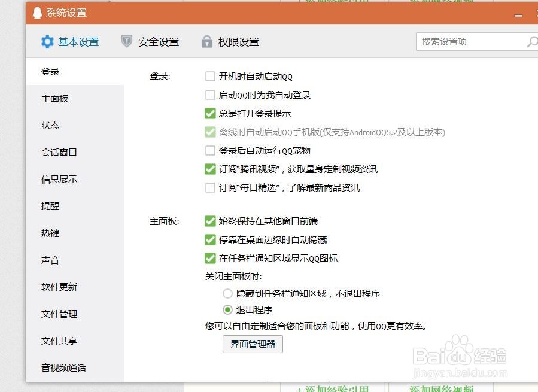Image resolution: width=538 pixels, height=392 pixels.
Task: Open 音视频通话 settings in sidebar
Action: click(x=75, y=368)
